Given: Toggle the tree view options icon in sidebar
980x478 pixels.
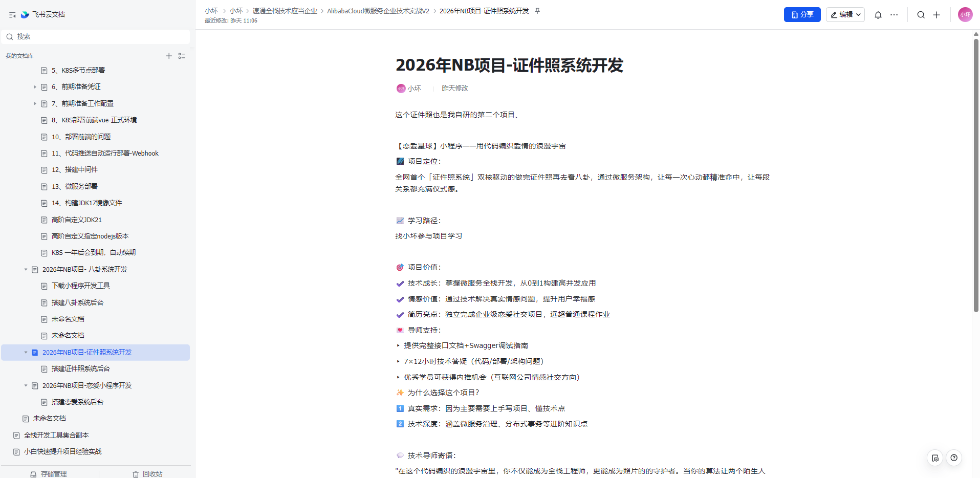Looking at the screenshot, I should (182, 56).
